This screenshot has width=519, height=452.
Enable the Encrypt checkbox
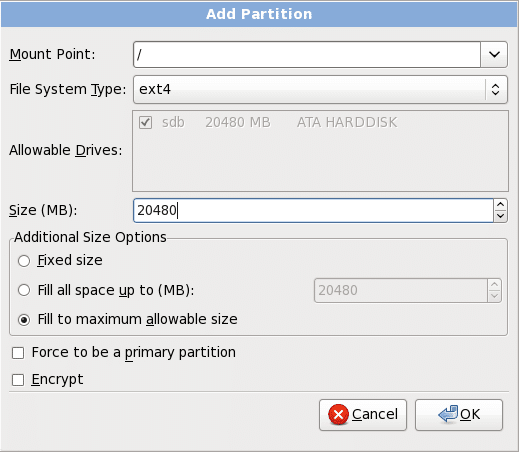[x=18, y=380]
